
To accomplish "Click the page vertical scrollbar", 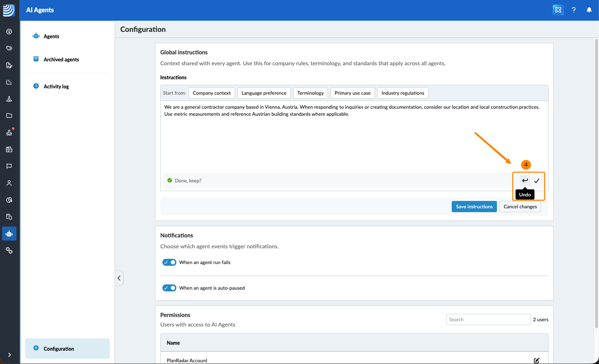I will coord(596,183).
